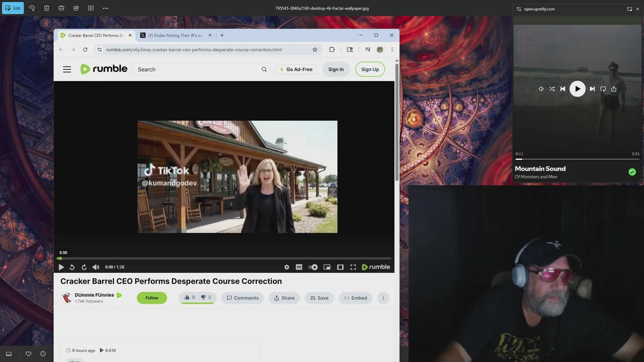Reload the Rumble page

[x=85, y=49]
